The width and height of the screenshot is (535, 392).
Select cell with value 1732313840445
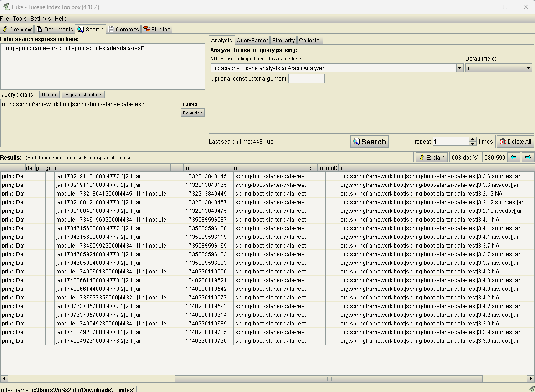[208, 194]
